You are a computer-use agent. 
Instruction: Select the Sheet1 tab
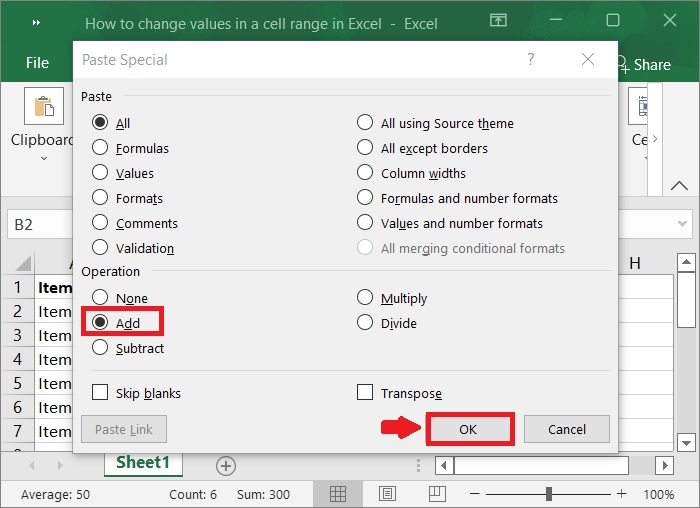point(143,463)
